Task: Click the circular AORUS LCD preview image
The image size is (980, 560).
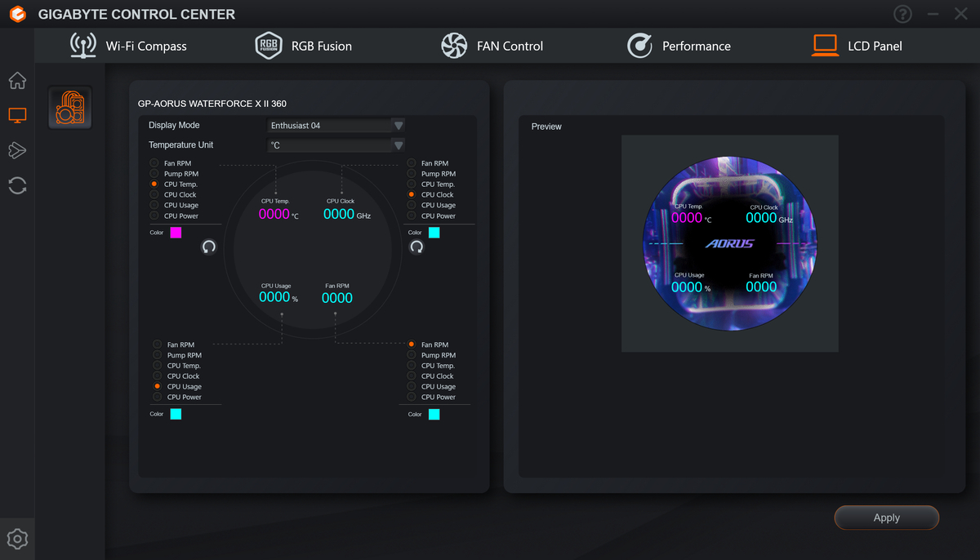Action: point(730,243)
